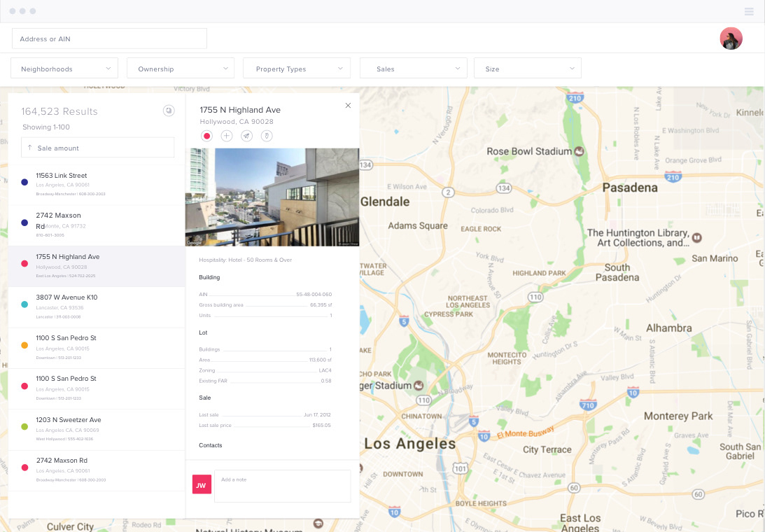This screenshot has width=765, height=532.
Task: Focus the Address or AIN search field
Action: [x=109, y=38]
